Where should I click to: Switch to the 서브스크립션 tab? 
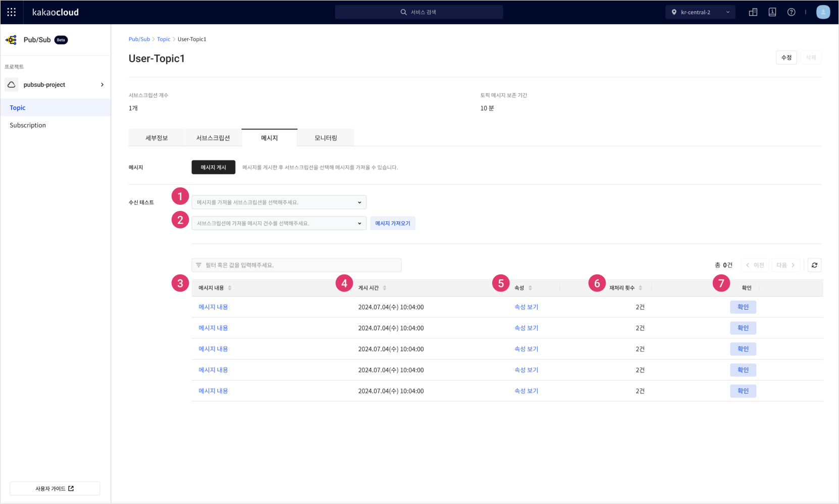(213, 138)
